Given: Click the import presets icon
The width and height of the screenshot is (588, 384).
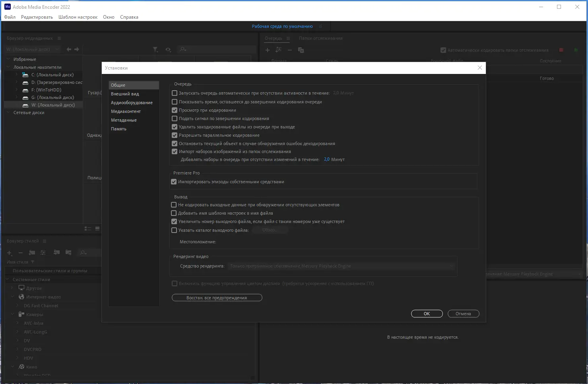Looking at the screenshot, I should (x=57, y=252).
